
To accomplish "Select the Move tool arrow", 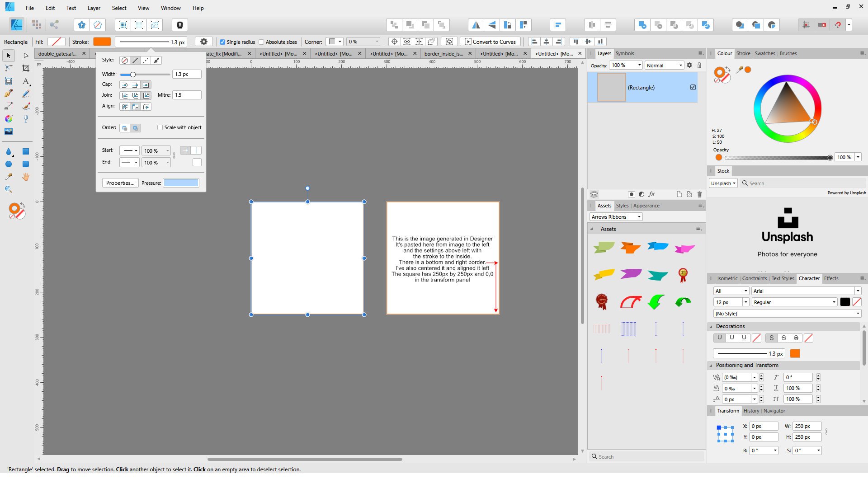I will point(9,56).
